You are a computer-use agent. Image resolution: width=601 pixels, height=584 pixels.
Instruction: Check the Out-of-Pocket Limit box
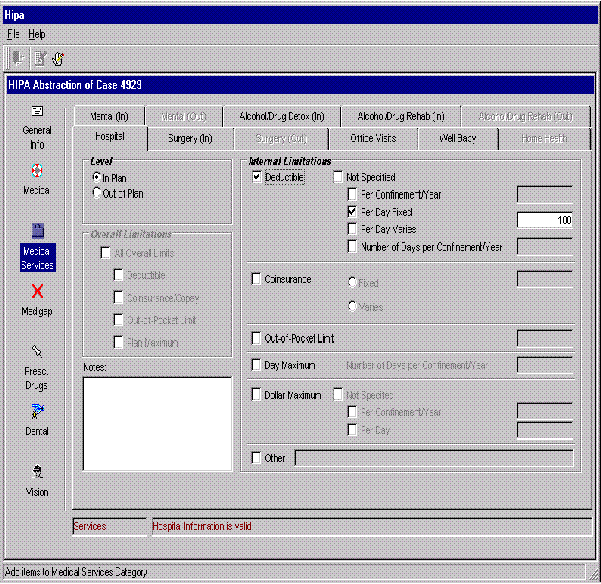coord(257,340)
